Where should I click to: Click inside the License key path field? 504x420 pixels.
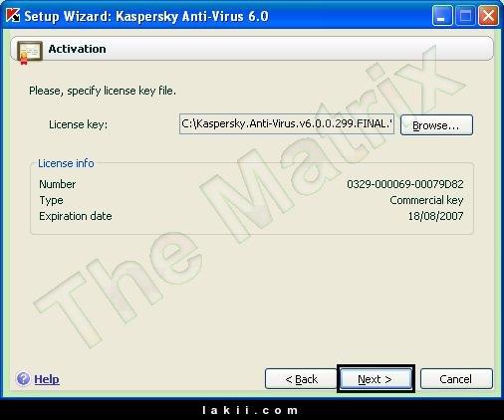click(x=287, y=124)
